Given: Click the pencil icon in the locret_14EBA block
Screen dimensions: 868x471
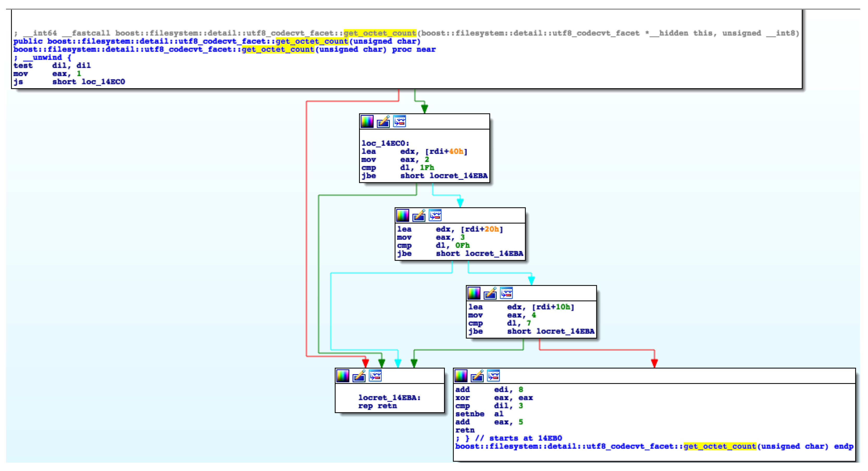Looking at the screenshot, I should click(x=359, y=376).
